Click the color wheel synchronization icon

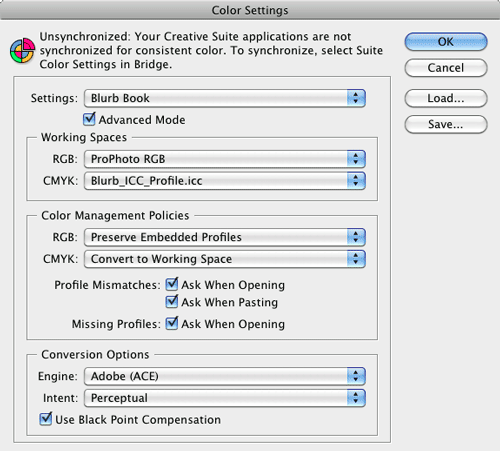22,51
